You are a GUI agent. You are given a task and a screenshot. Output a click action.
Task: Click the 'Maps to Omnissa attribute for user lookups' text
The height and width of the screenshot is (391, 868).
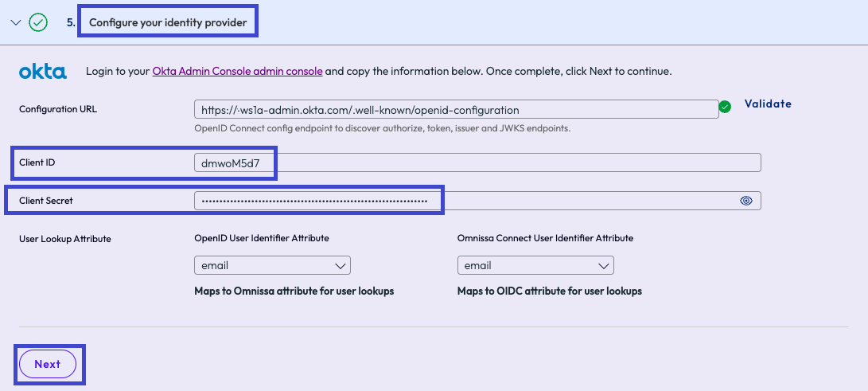tap(294, 291)
